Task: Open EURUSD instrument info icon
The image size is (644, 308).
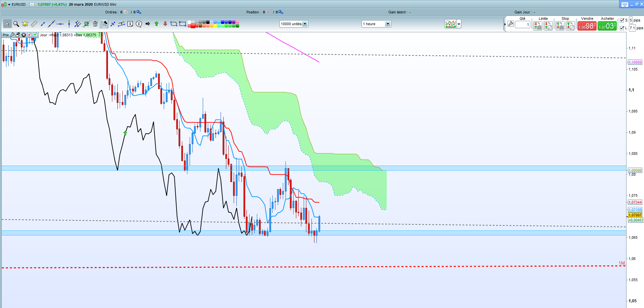Action: [32, 4]
